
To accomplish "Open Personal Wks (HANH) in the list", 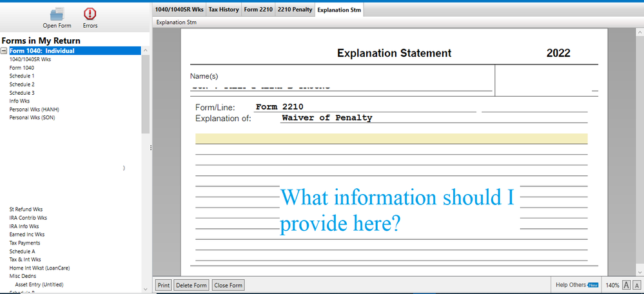I will [35, 109].
